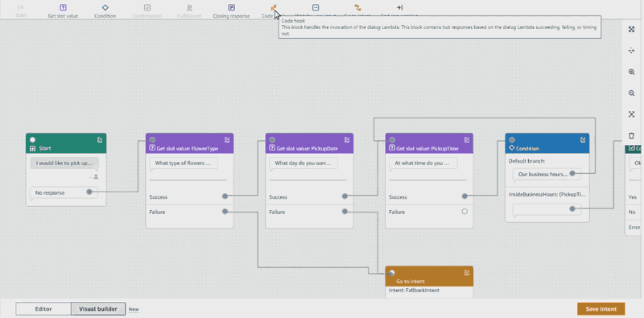Click the Confirmation block tool in toolbar
This screenshot has width=644, height=318.
coord(147,10)
